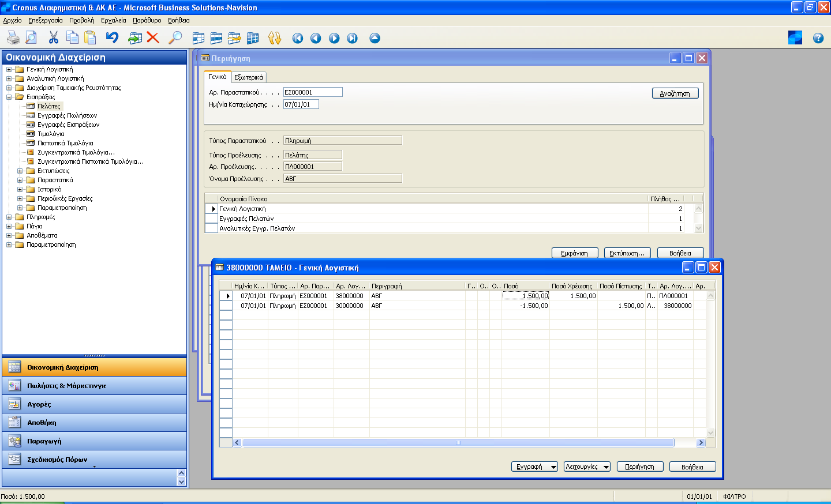This screenshot has width=831, height=504.
Task: Click the Paste clipboard icon
Action: click(90, 38)
